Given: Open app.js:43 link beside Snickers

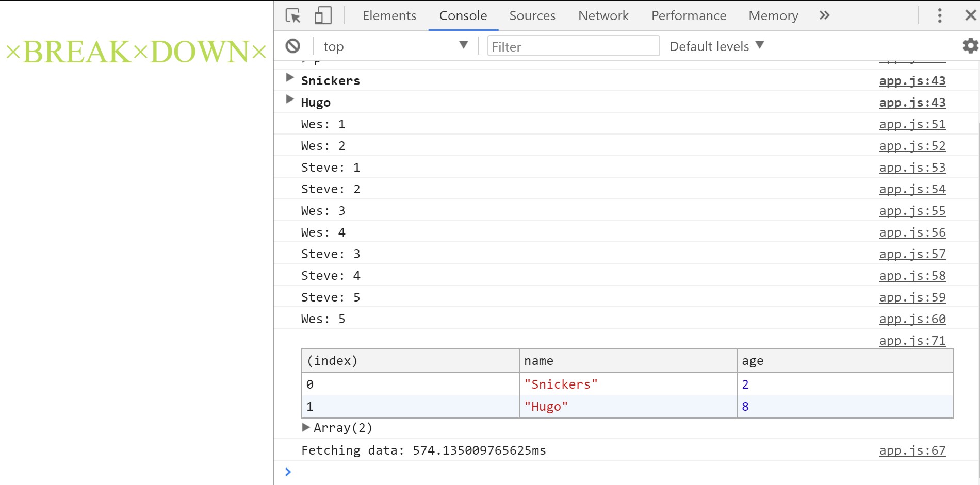Looking at the screenshot, I should (912, 81).
